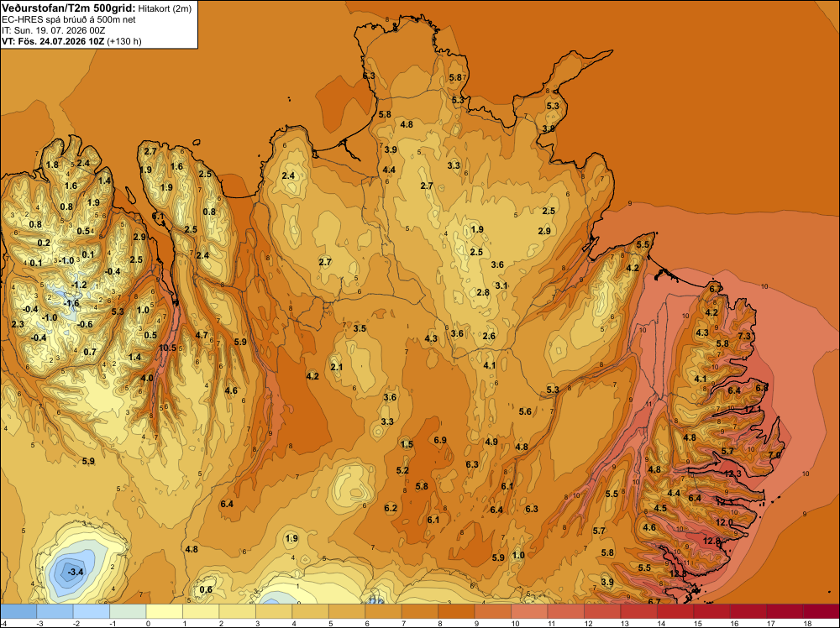
Task: Click the 12.8 temperature value
Action: click(x=711, y=541)
